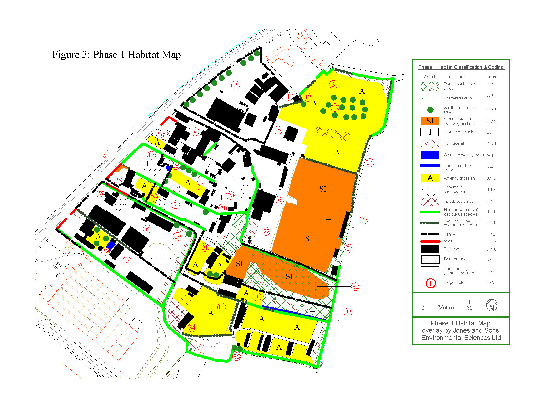Viewport: 558px width, 394px height.
Task: Click the red circled target note legend symbol
Action: pyautogui.click(x=431, y=283)
